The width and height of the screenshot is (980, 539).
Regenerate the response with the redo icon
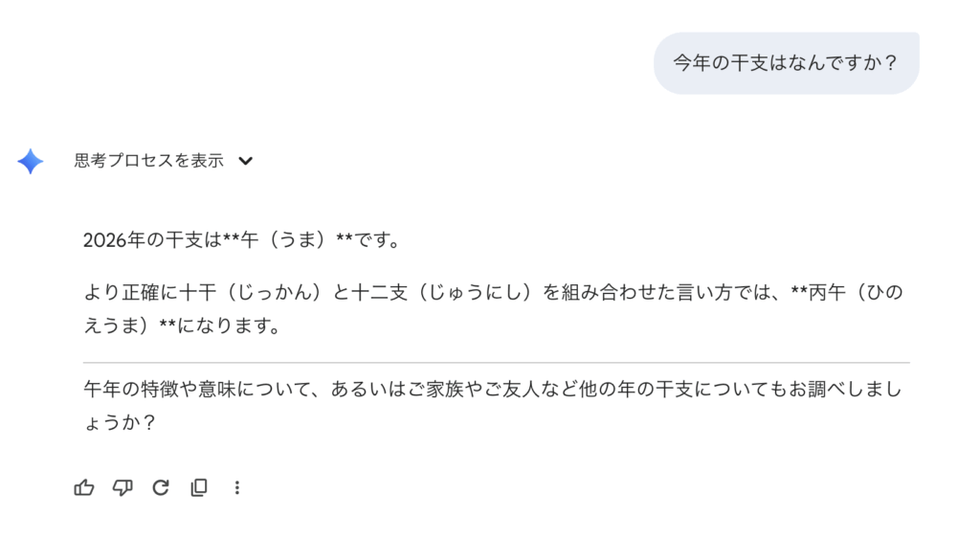point(161,487)
